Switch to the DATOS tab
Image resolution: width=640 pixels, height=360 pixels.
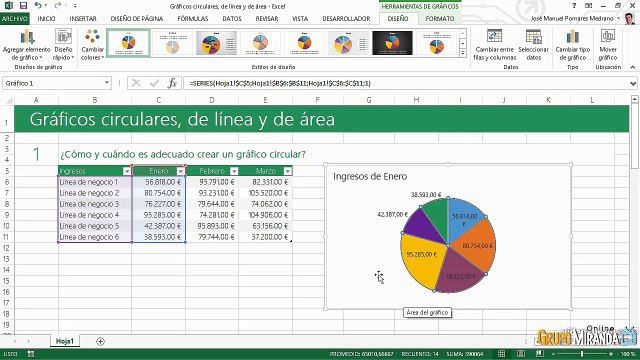(x=232, y=19)
